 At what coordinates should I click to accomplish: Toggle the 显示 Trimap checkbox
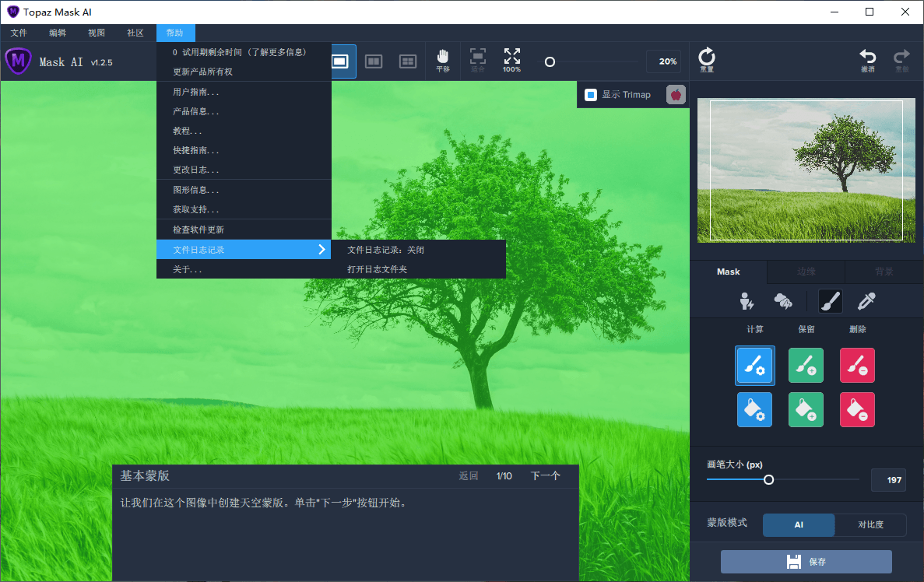[x=591, y=95]
